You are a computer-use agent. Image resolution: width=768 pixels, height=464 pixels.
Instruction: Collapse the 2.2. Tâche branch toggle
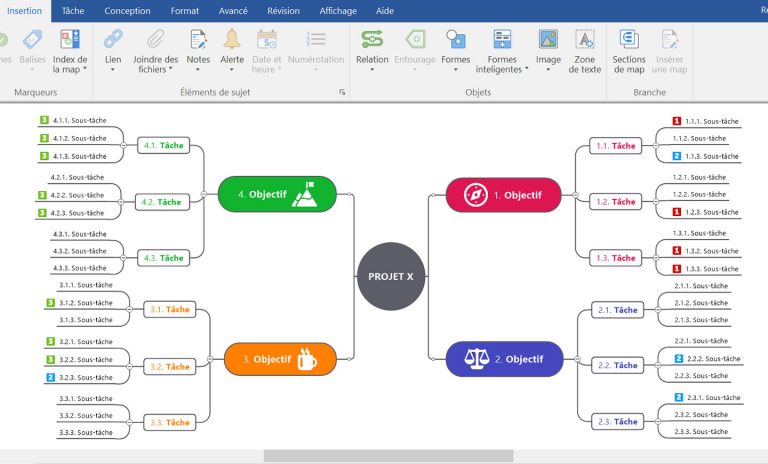[x=657, y=365]
